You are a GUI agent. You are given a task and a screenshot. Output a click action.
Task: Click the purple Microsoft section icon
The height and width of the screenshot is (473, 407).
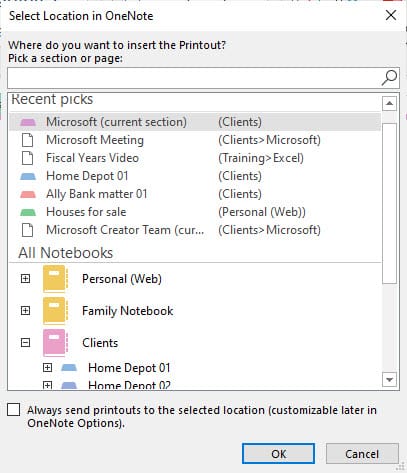(x=28, y=122)
